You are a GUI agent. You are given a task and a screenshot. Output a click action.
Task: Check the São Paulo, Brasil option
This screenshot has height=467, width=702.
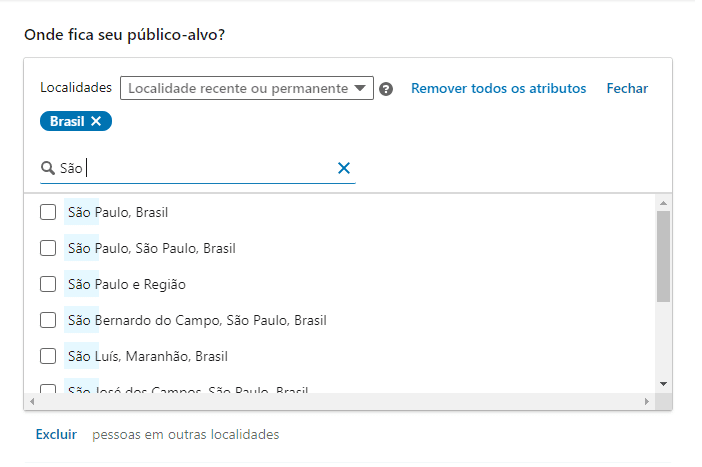point(48,212)
